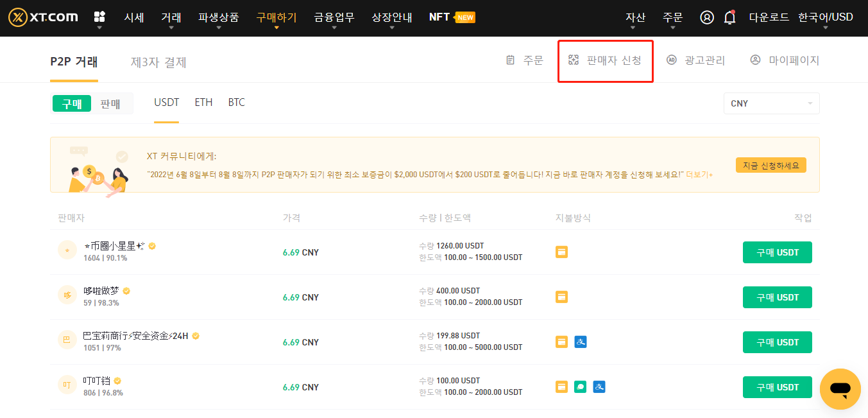The width and height of the screenshot is (868, 418).
Task: Open the user profile icon
Action: pos(707,17)
